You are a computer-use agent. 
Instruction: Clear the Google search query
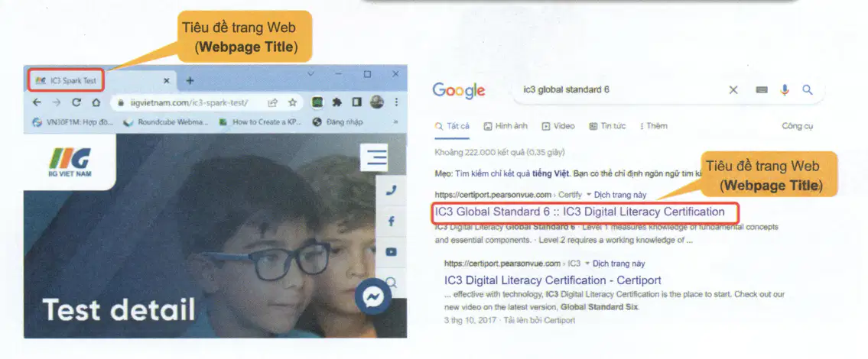click(733, 90)
